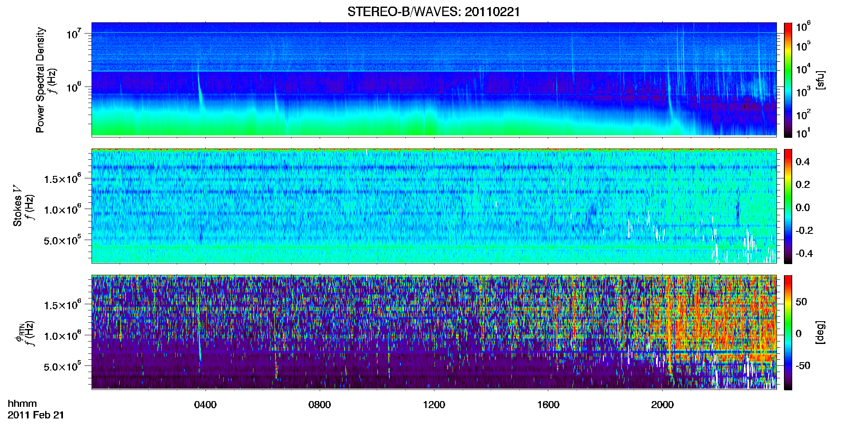Click the power spectral density colorbar
This screenshot has height=447, width=868.
[788, 80]
